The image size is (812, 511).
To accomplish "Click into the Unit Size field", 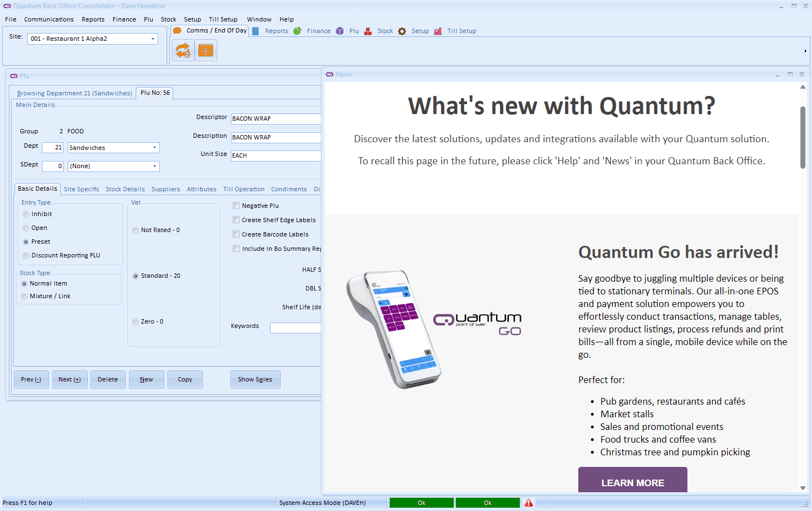I will coord(276,155).
